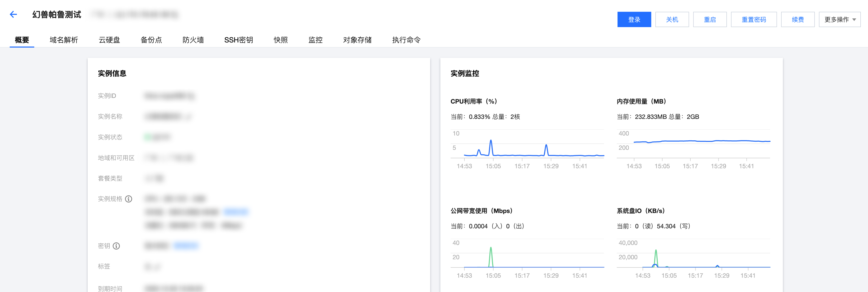Open the 执行命令 tab

(406, 40)
